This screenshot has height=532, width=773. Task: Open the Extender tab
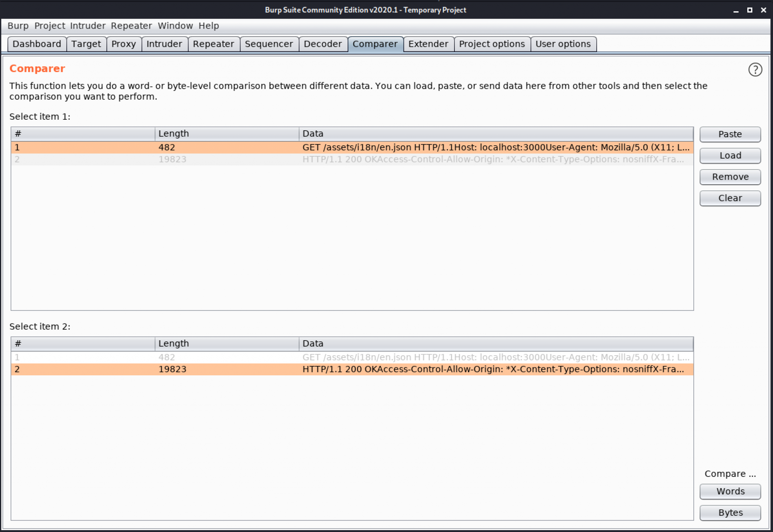[428, 44]
